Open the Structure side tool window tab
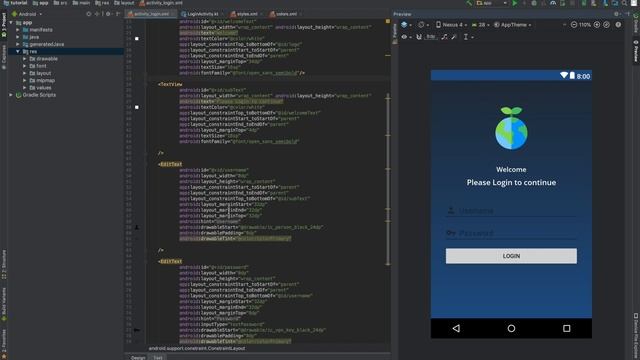 click(x=4, y=264)
